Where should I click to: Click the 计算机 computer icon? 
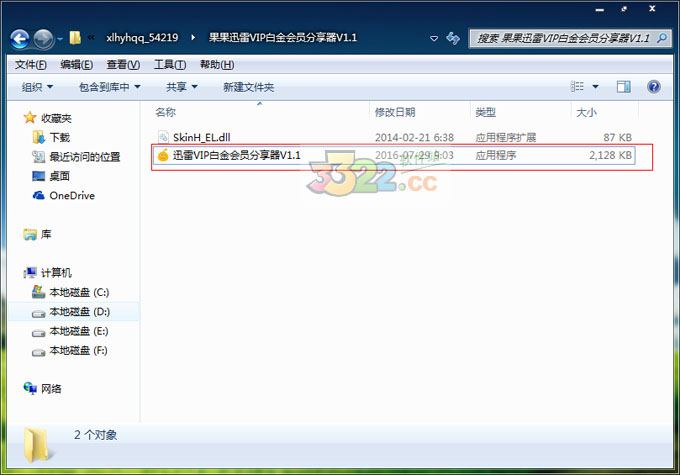[30, 273]
